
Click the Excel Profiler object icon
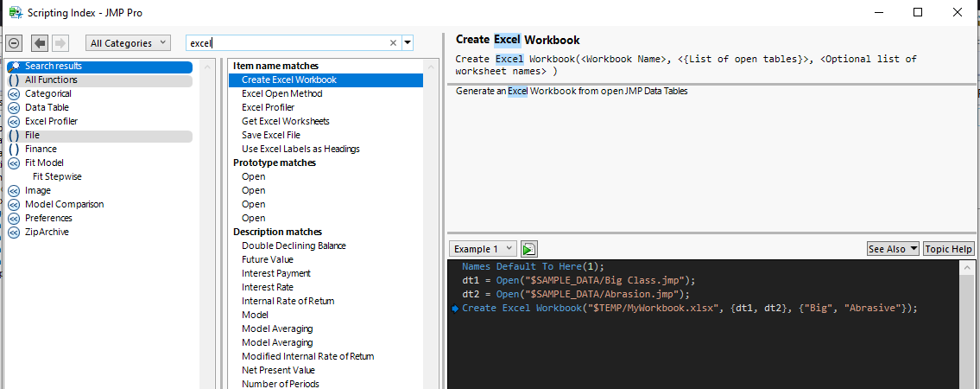14,121
